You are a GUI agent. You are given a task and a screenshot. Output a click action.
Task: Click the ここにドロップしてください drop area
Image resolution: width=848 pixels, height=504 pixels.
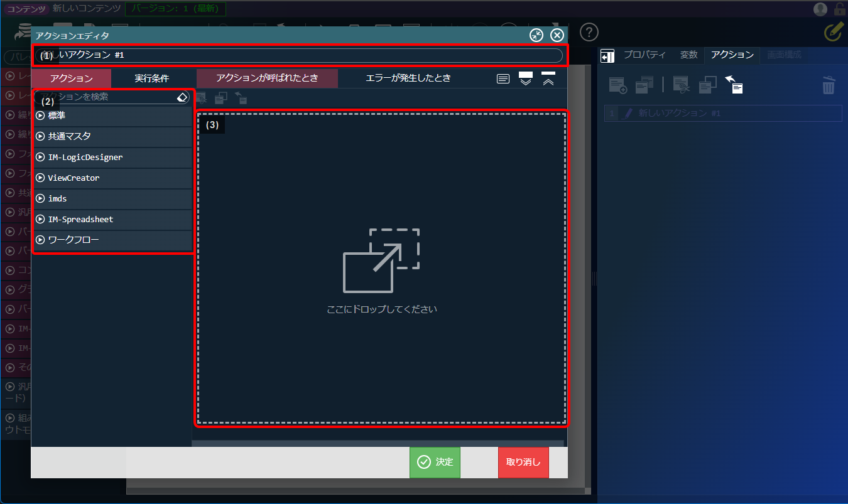pyautogui.click(x=382, y=269)
